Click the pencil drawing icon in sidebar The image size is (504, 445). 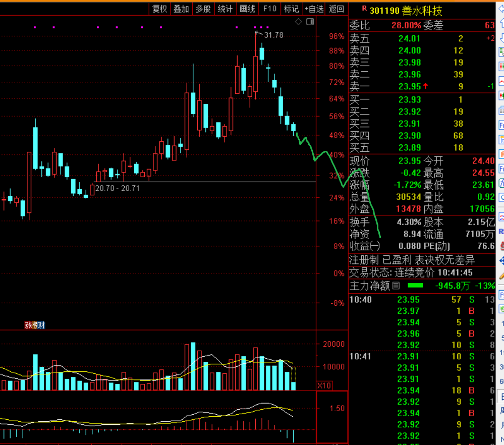501,276
